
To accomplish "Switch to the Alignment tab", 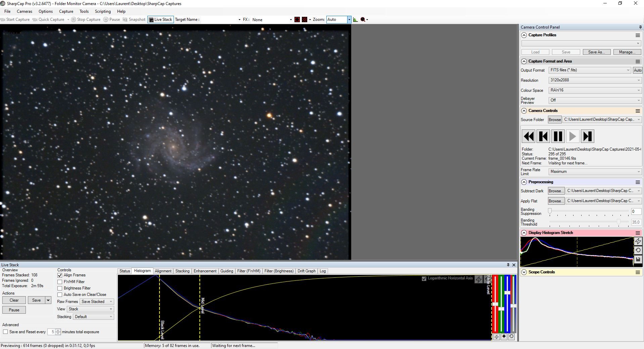I will click(163, 271).
